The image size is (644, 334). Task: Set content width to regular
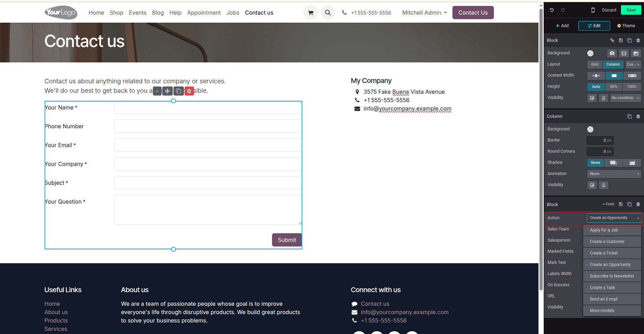click(x=614, y=76)
